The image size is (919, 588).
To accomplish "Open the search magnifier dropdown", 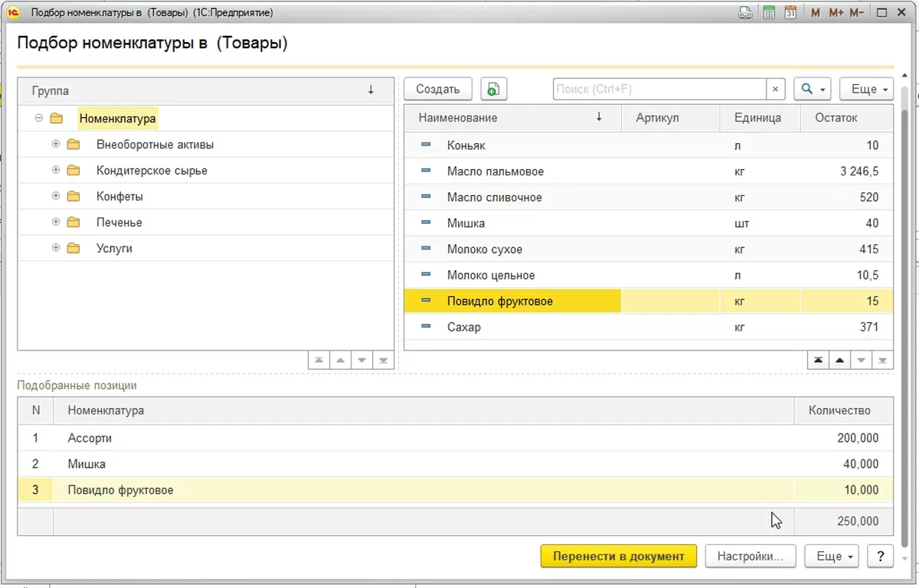I will coord(813,90).
